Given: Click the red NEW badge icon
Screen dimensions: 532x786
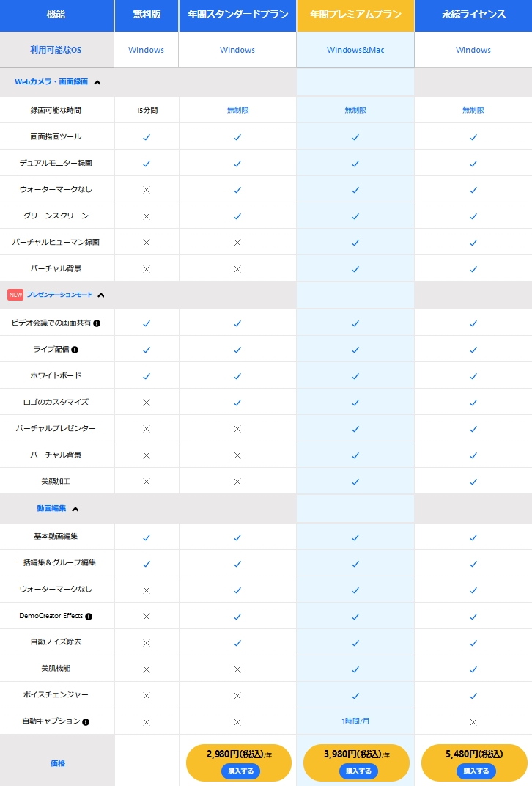Looking at the screenshot, I should tap(15, 295).
